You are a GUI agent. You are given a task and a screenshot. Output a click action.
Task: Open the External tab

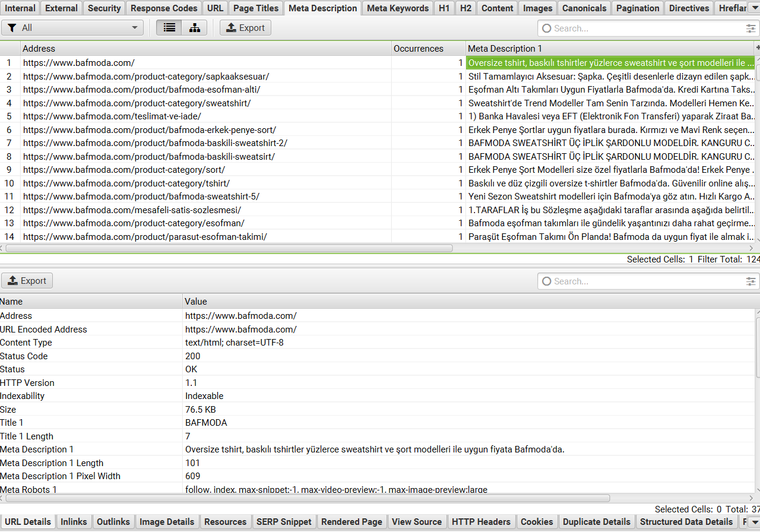(61, 8)
